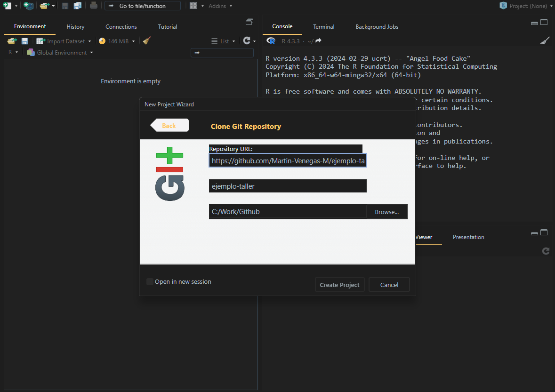Viewport: 555px width, 392px height.
Task: Clear environment objects with broom icon
Action: point(147,40)
